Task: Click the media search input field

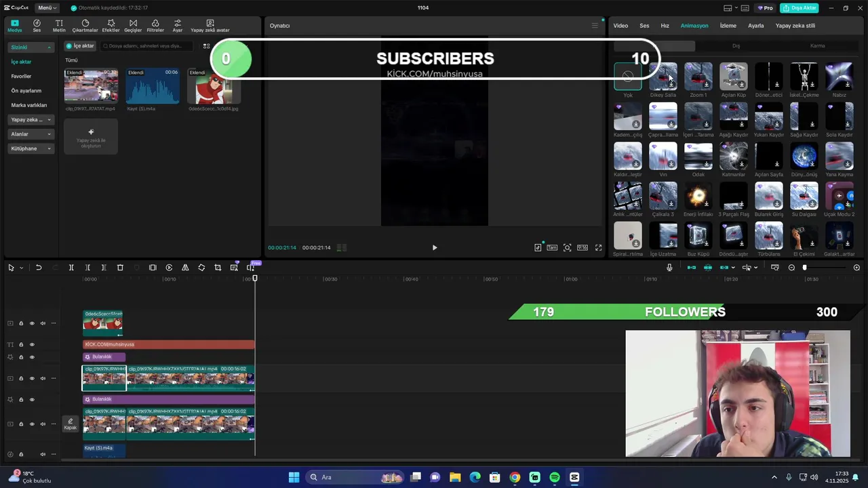Action: point(146,46)
